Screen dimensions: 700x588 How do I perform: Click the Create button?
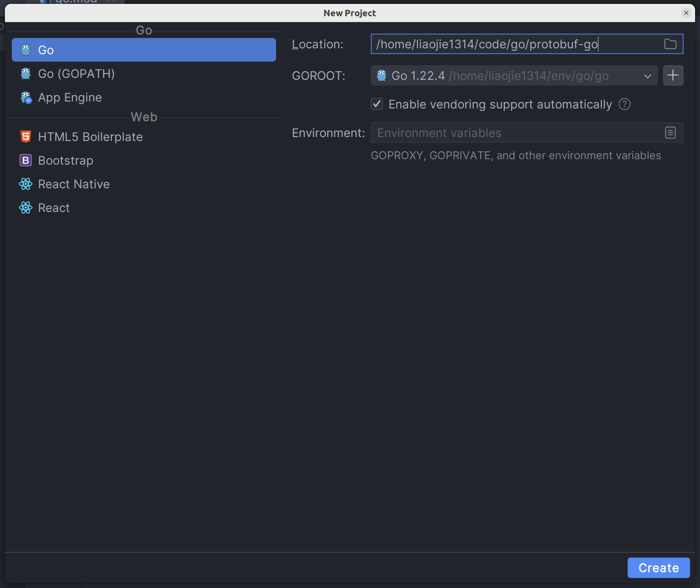(659, 568)
